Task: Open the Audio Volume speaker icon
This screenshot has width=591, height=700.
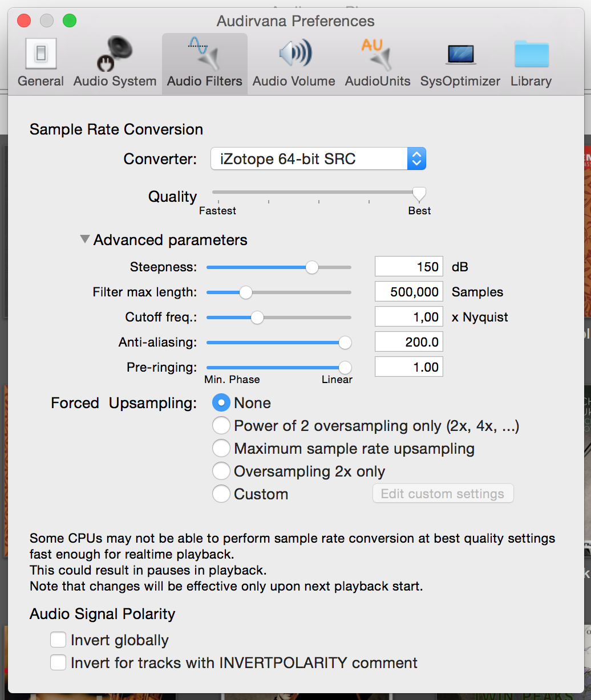Action: click(x=294, y=54)
